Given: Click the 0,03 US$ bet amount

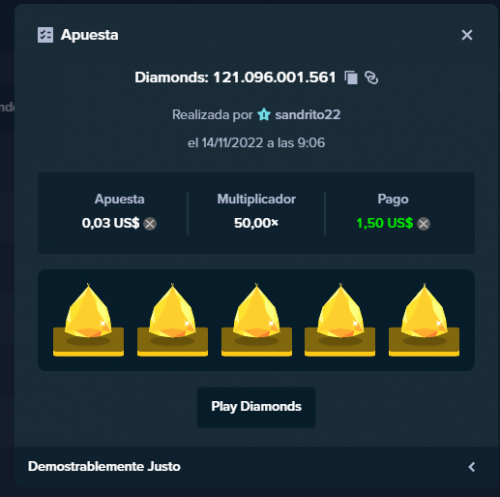Looking at the screenshot, I should [110, 223].
